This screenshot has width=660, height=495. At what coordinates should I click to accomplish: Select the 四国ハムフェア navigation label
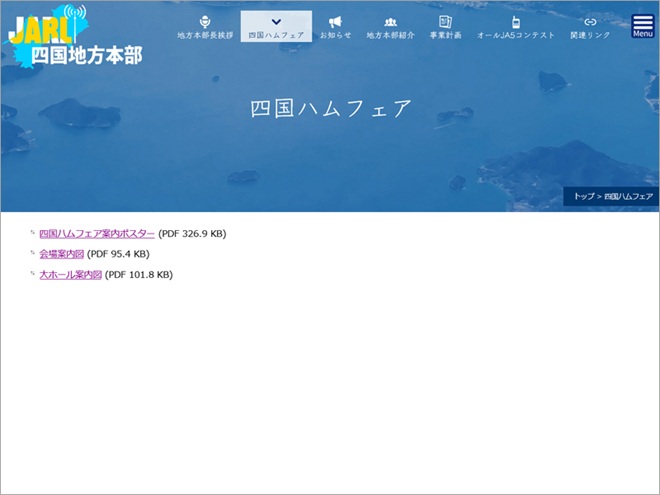[276, 35]
